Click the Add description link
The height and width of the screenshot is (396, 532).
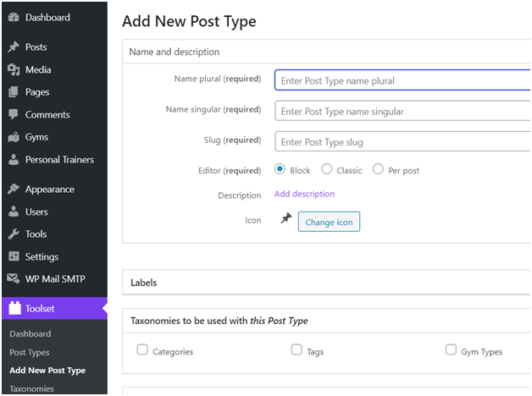point(304,194)
